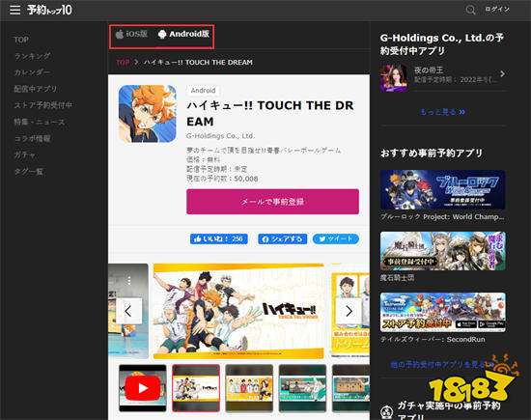Click the 魔石騎士団 title text
The width and height of the screenshot is (531, 420).
point(397,278)
